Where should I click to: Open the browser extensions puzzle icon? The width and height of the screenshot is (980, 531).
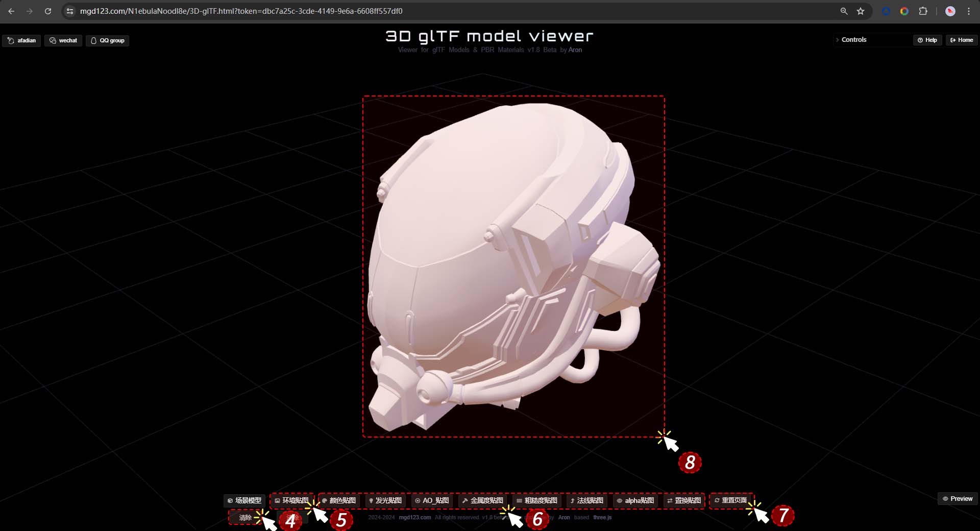click(x=923, y=11)
